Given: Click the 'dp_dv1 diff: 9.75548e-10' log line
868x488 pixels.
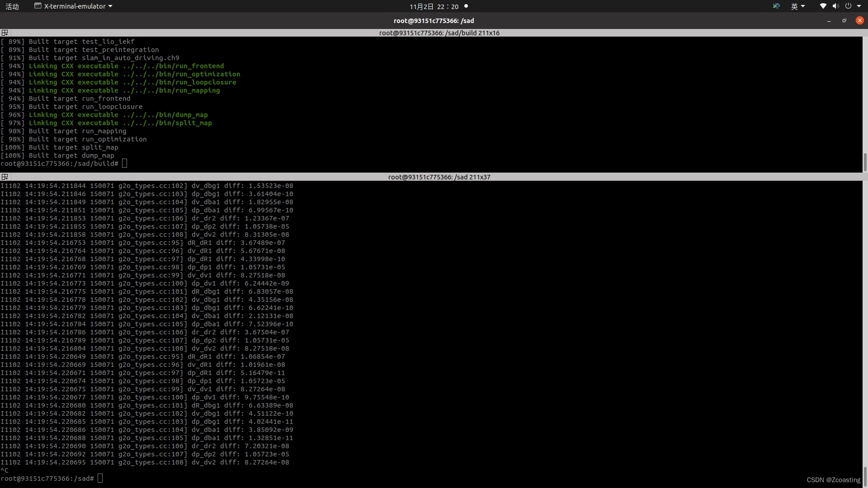Looking at the screenshot, I should (x=145, y=397).
